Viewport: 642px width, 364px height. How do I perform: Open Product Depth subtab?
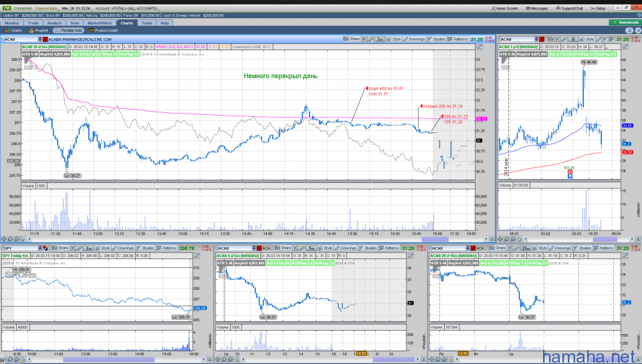104,30
